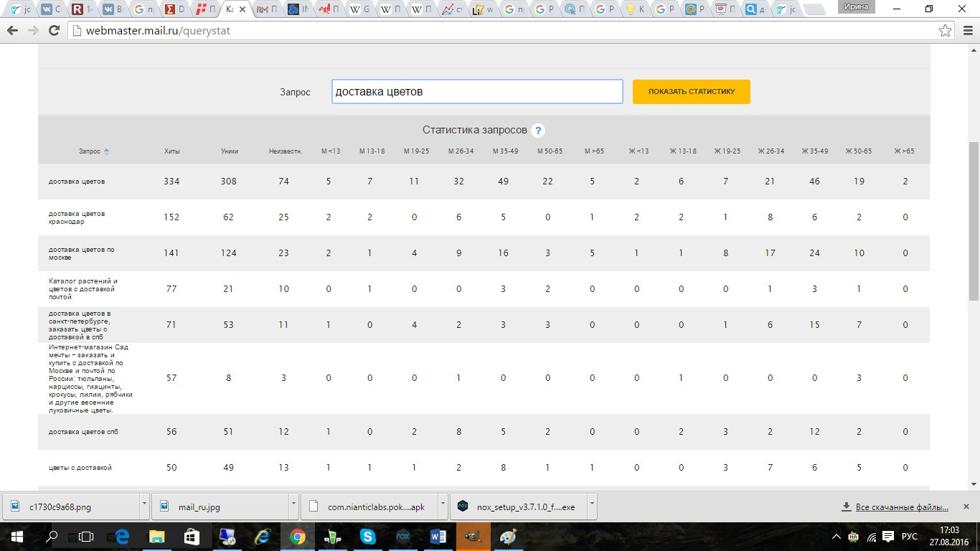This screenshot has height=551, width=980.
Task: Switch to the first VK browser tab
Action: (x=50, y=9)
